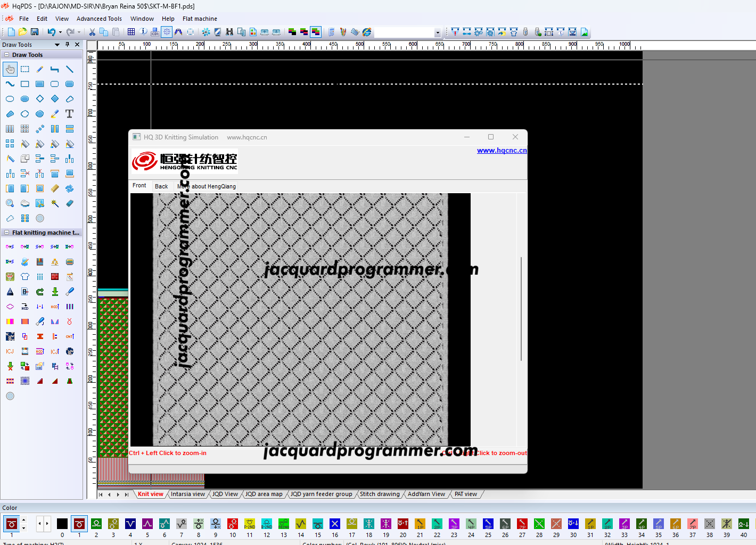The image size is (756, 545).
Task: Choose the eraser tool
Action: click(70, 203)
